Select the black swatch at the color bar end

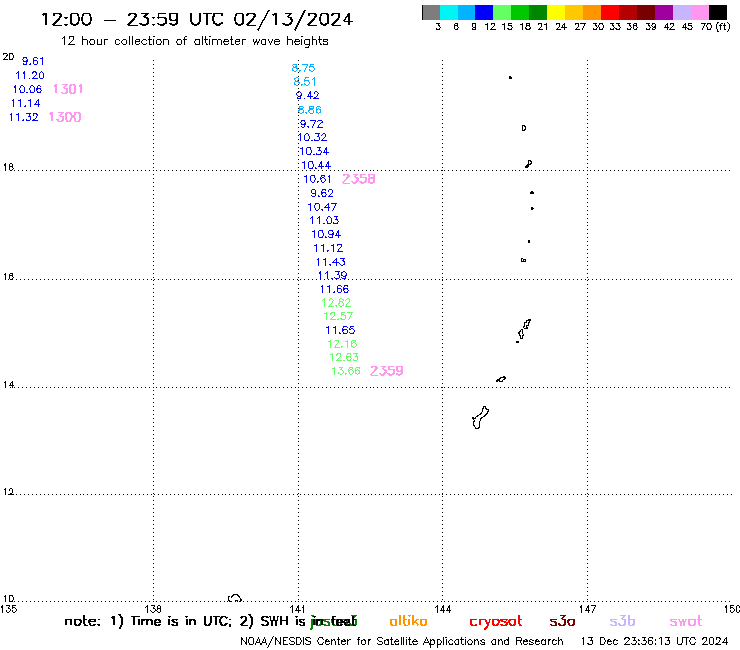[x=718, y=12]
